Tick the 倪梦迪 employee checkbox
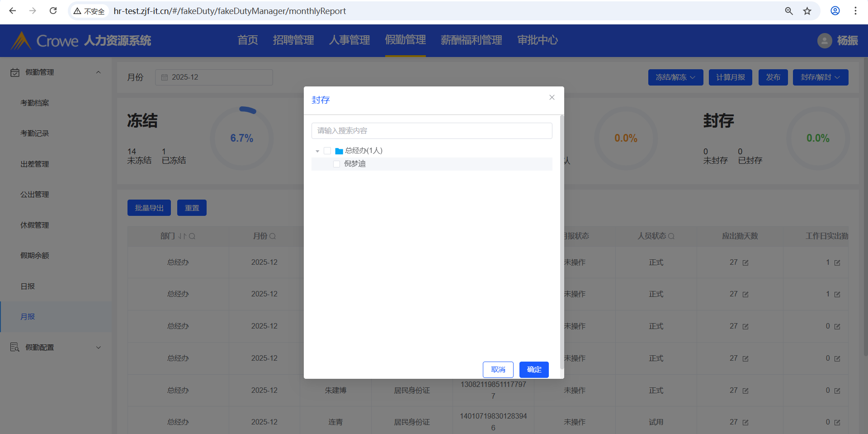 pos(336,164)
